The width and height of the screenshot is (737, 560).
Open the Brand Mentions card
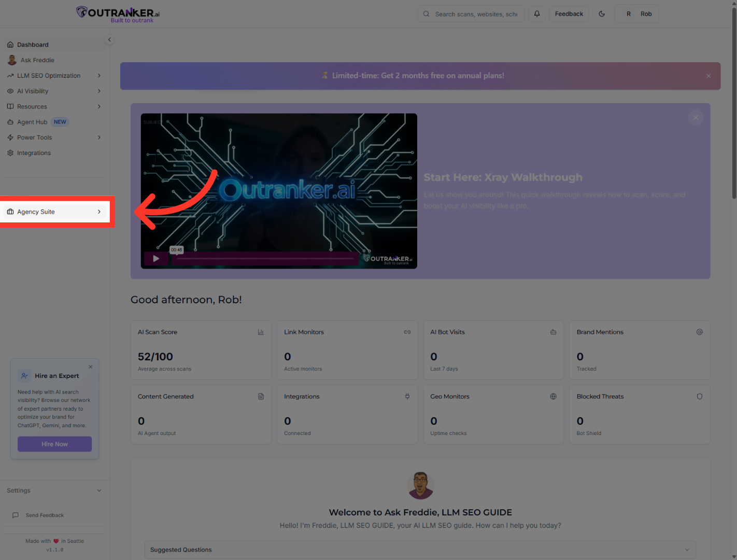click(x=640, y=350)
